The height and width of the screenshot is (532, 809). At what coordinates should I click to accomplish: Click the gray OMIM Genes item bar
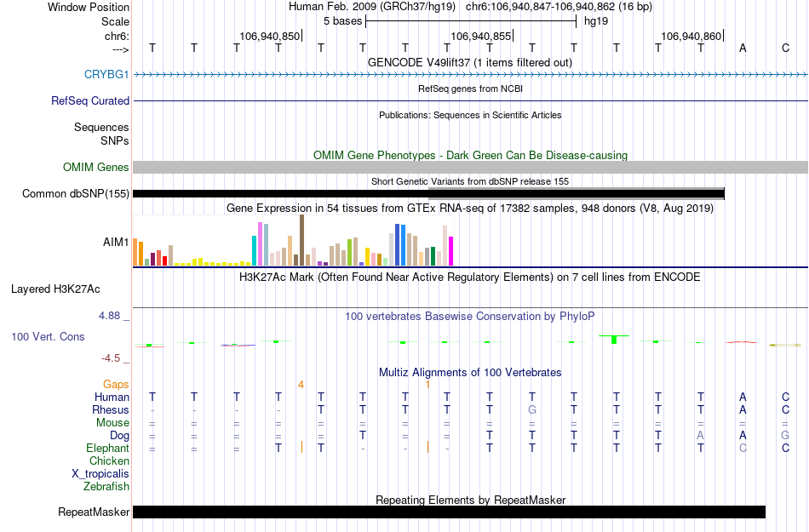(x=470, y=167)
